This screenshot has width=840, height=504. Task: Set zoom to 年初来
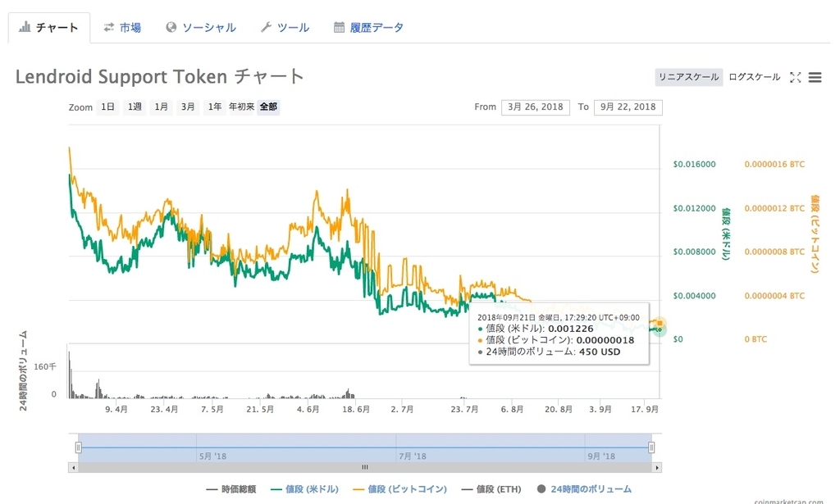coord(242,107)
